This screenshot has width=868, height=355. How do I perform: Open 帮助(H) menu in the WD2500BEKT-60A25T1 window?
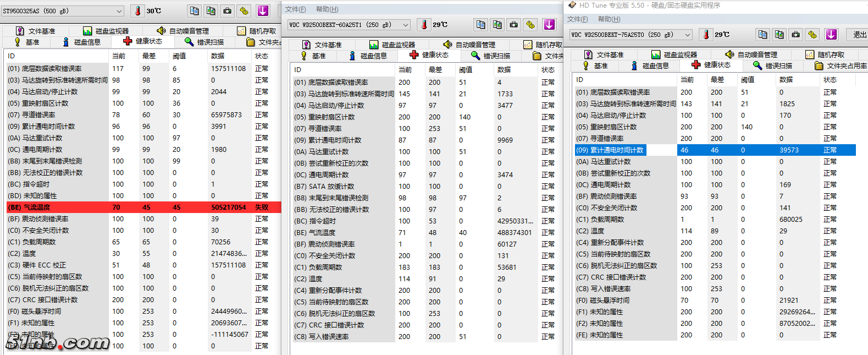click(327, 9)
